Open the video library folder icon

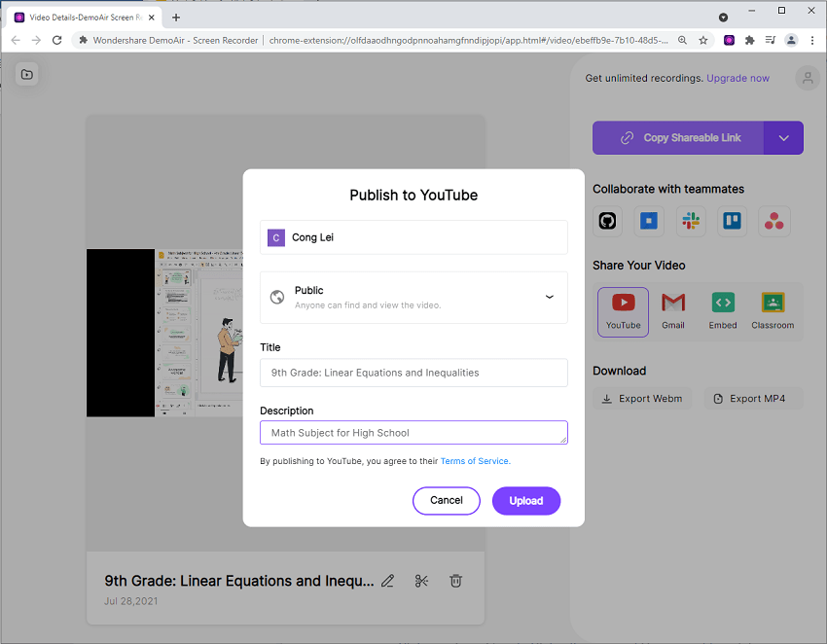[27, 75]
